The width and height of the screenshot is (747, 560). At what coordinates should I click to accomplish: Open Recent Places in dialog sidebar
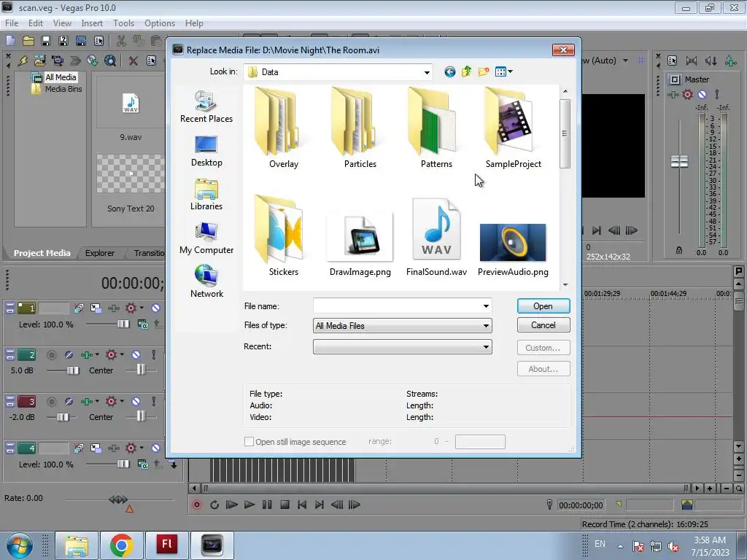206,106
